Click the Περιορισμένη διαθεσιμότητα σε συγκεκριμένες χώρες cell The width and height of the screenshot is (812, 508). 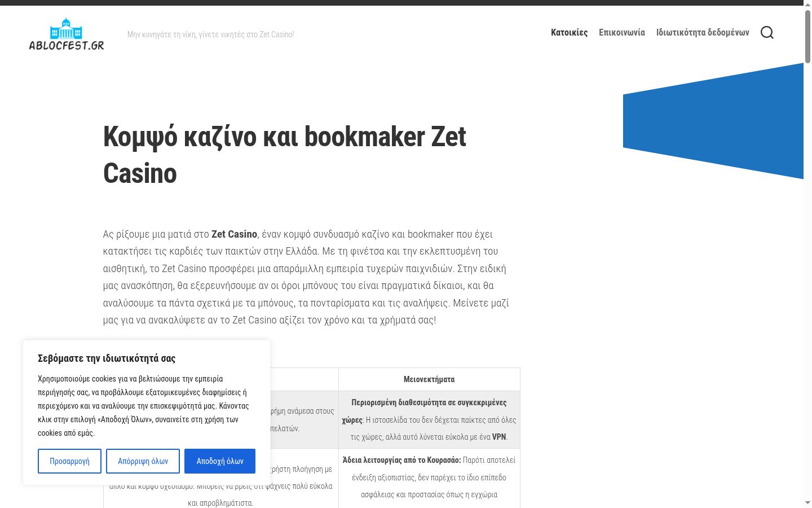tap(429, 419)
